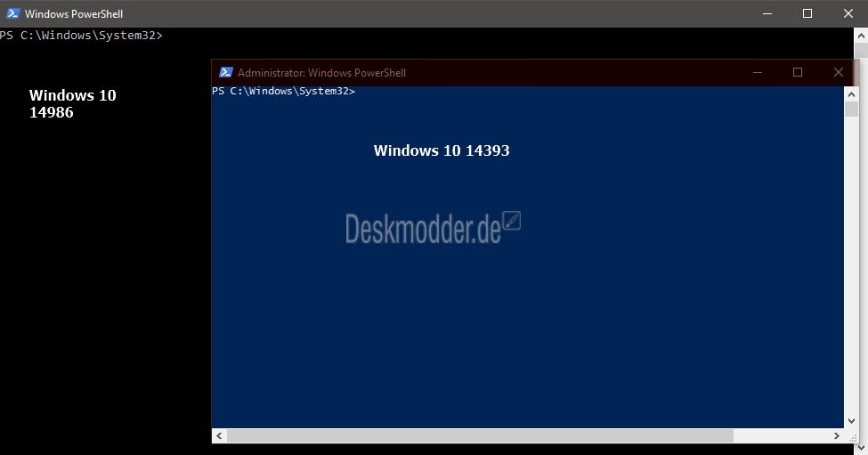Click the Administrator window's vertical scrollbar thumb
Screen dimensions: 868x455
[x=851, y=109]
